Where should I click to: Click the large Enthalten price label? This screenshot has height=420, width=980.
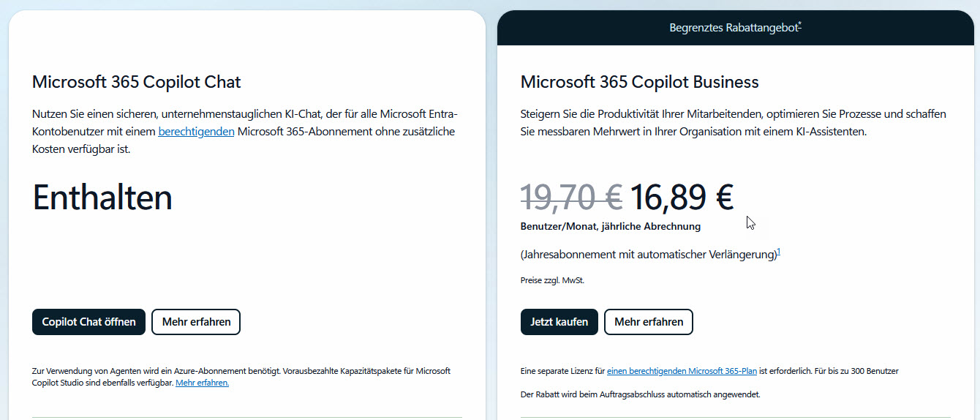(102, 198)
